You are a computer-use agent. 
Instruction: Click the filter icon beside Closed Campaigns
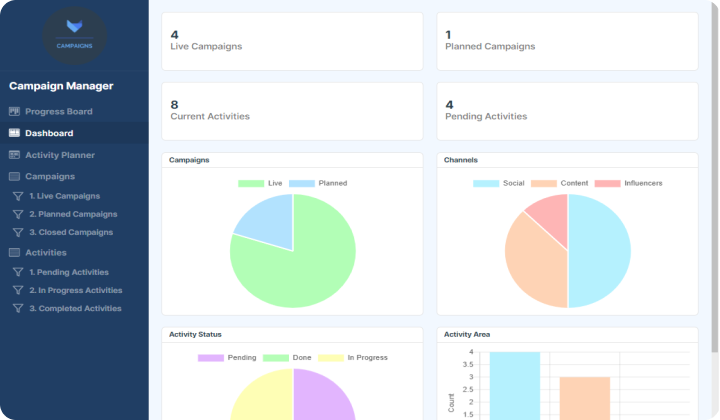click(x=18, y=233)
